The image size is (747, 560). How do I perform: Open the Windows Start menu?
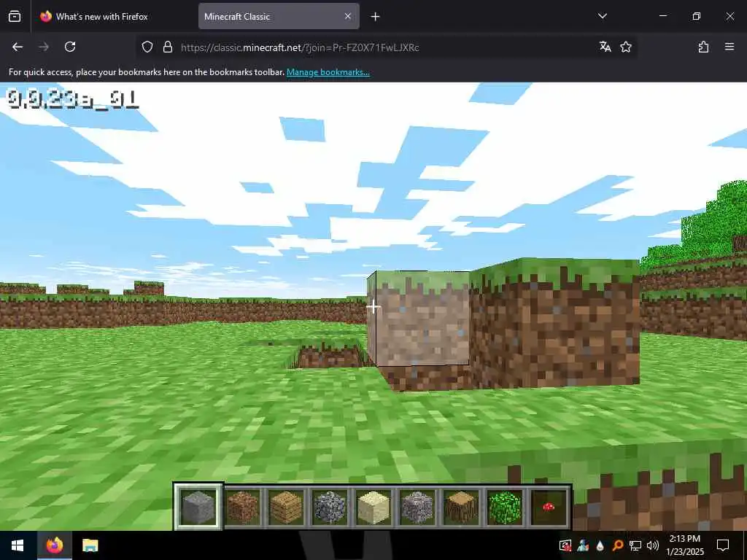[18, 545]
